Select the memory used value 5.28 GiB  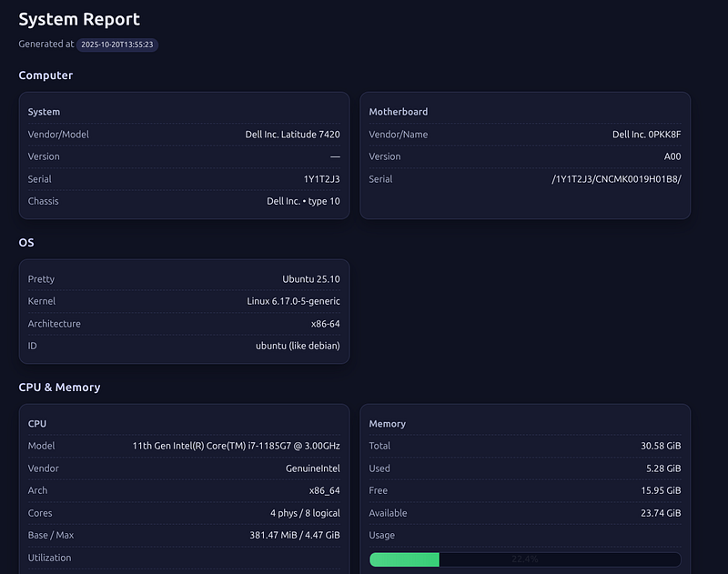point(663,468)
